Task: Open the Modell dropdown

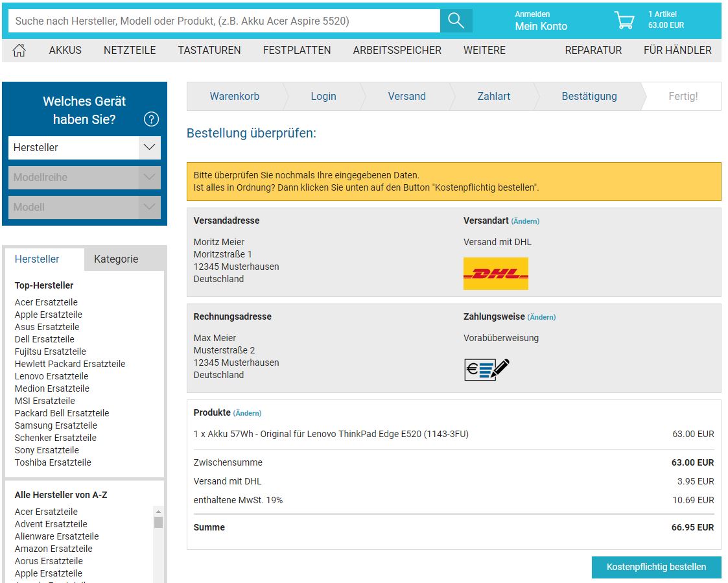Action: [84, 207]
